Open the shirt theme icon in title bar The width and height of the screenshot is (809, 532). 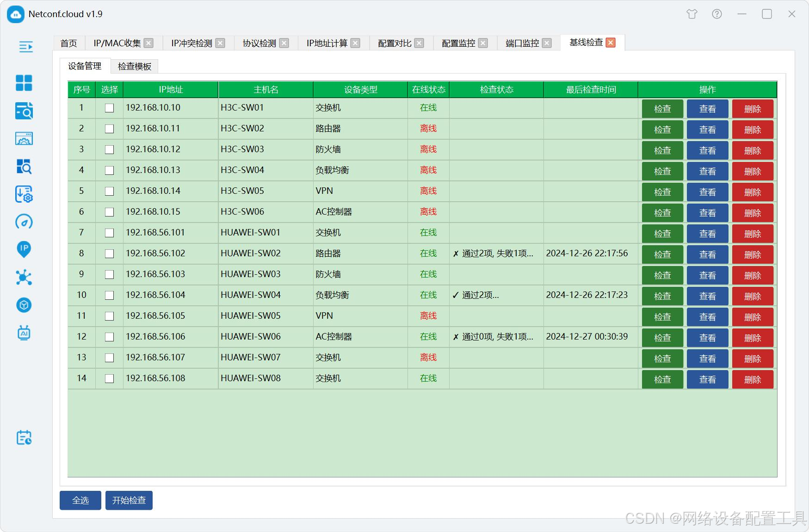coord(692,14)
